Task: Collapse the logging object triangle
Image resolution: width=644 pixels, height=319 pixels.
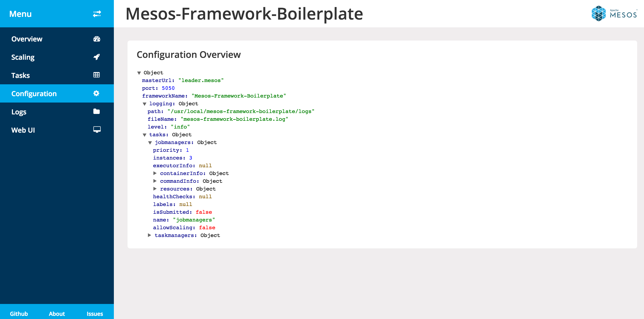Action: click(145, 104)
